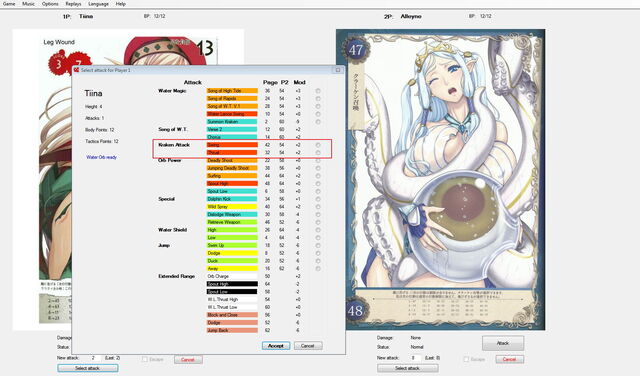Select the Song of High Tide radio button

click(318, 91)
